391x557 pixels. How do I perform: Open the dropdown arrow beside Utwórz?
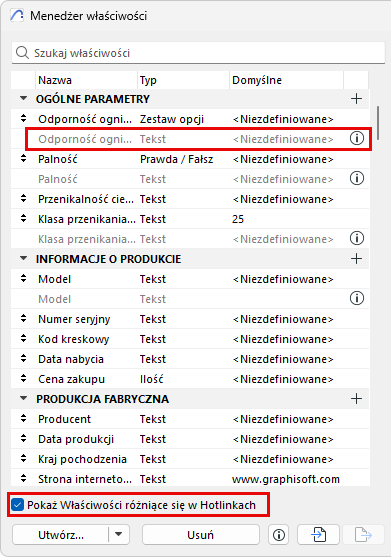[x=119, y=535]
